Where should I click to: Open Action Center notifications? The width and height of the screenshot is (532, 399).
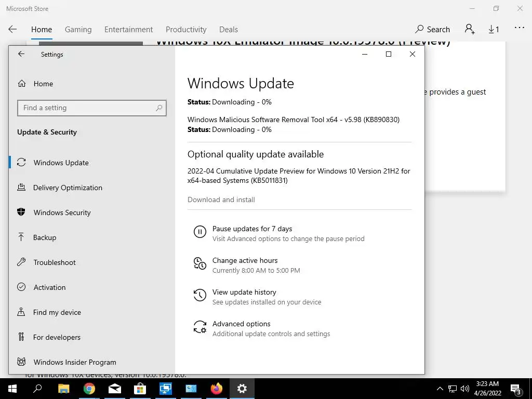coord(516,389)
